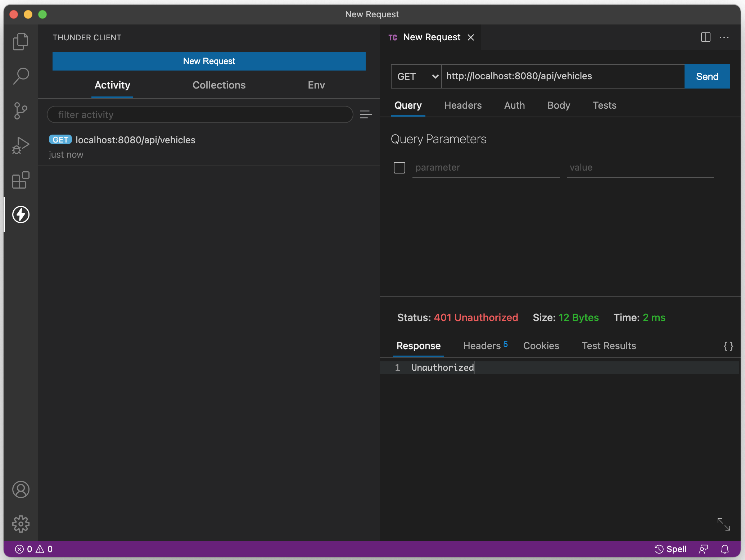Open the Run and Debug icon

21,145
